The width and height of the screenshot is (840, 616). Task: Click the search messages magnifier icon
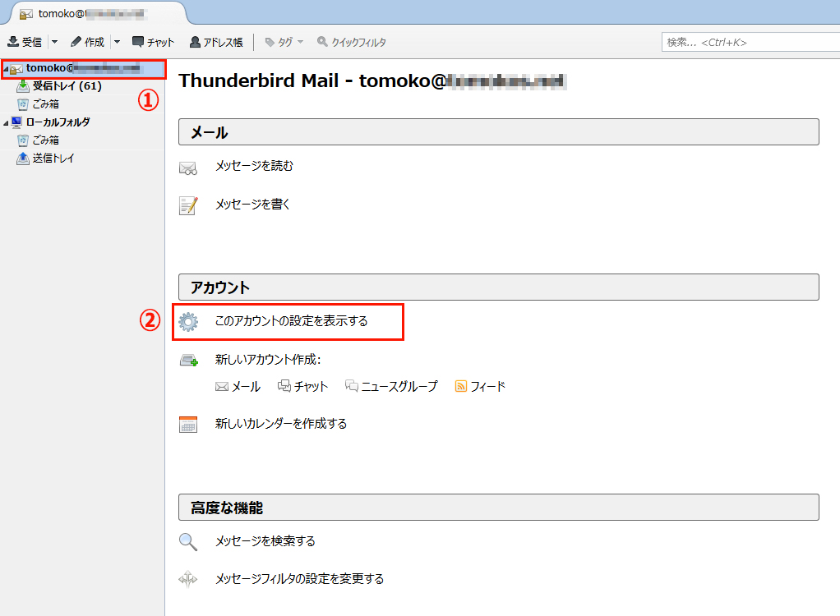coord(188,542)
